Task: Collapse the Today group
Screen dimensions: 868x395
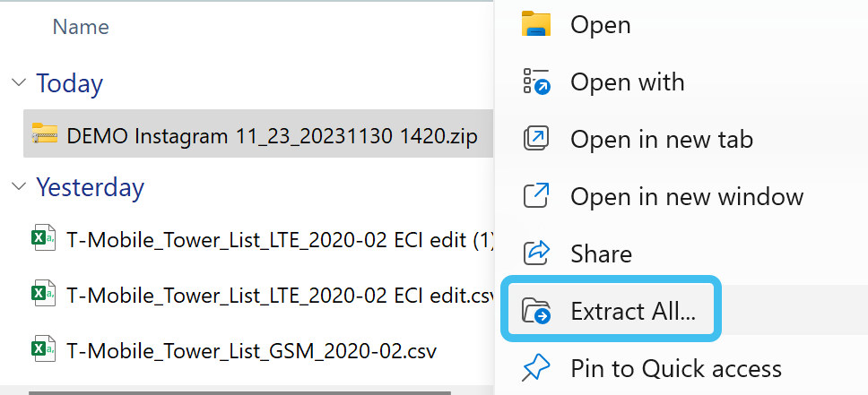Action: click(x=18, y=83)
